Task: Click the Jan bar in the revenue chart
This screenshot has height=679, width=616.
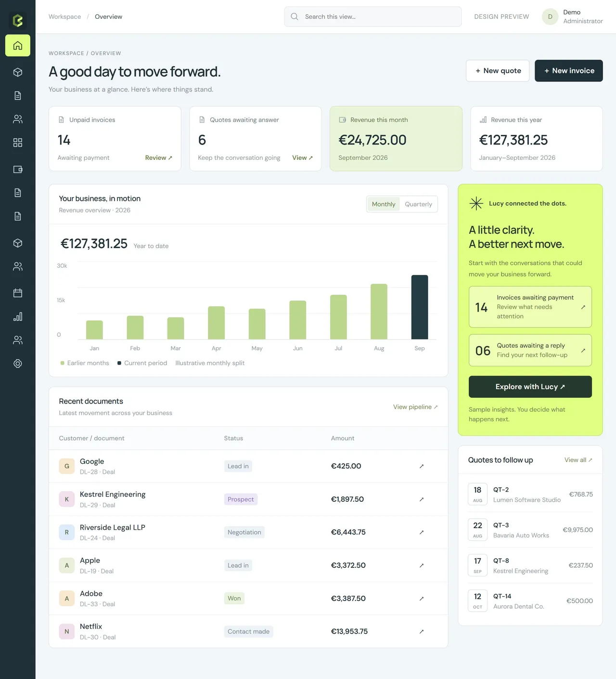Action: [94, 330]
